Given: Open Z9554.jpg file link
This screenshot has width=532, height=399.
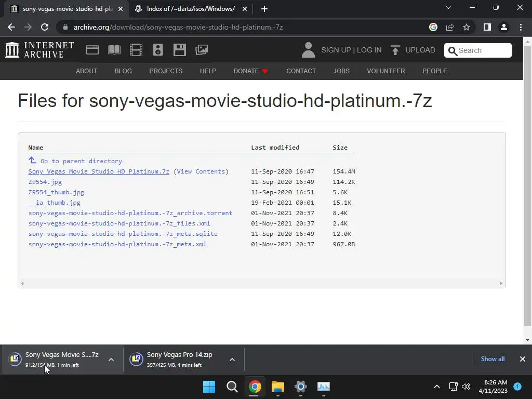Looking at the screenshot, I should coord(45,182).
